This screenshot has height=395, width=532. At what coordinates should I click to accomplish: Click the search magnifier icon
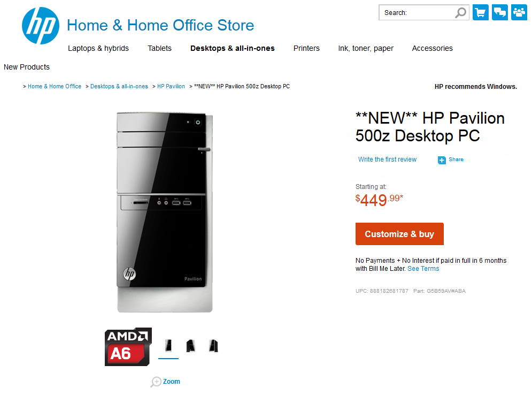pyautogui.click(x=460, y=13)
